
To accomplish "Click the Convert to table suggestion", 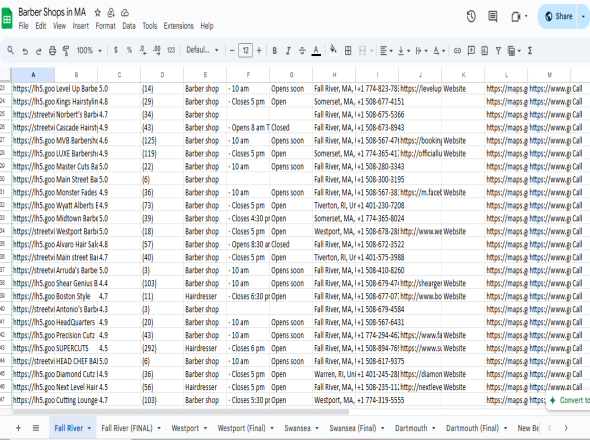I will [x=569, y=400].
